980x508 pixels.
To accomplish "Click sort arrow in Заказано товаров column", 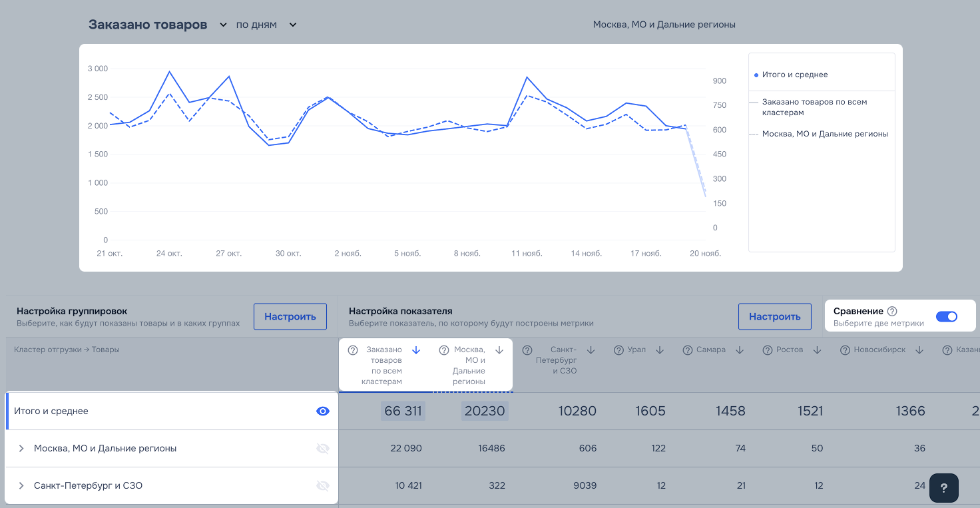I will [x=416, y=350].
